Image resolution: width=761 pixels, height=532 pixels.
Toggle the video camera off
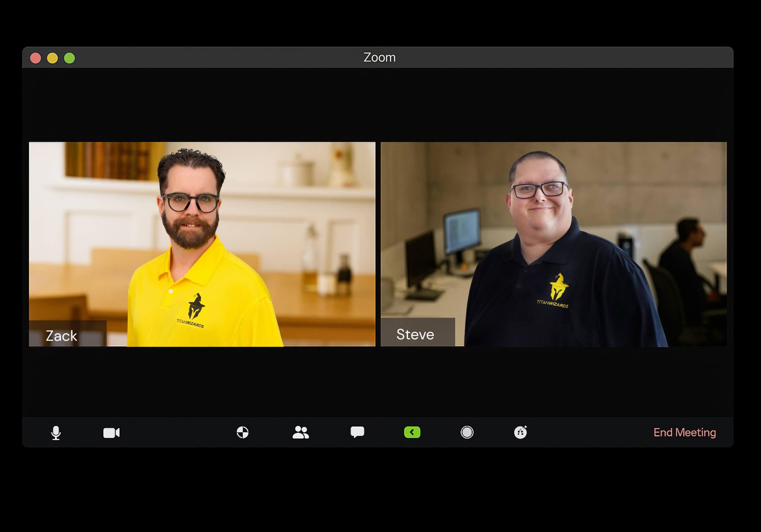coord(111,433)
